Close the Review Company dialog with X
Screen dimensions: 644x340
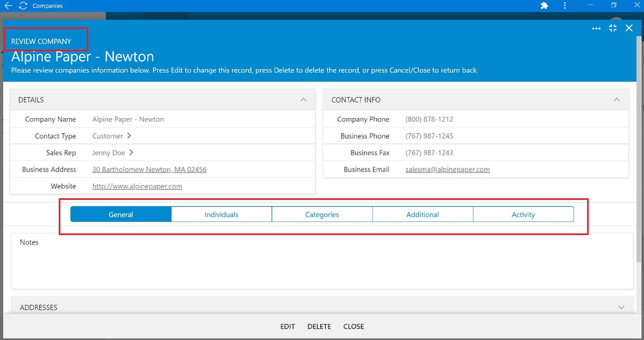pyautogui.click(x=629, y=28)
